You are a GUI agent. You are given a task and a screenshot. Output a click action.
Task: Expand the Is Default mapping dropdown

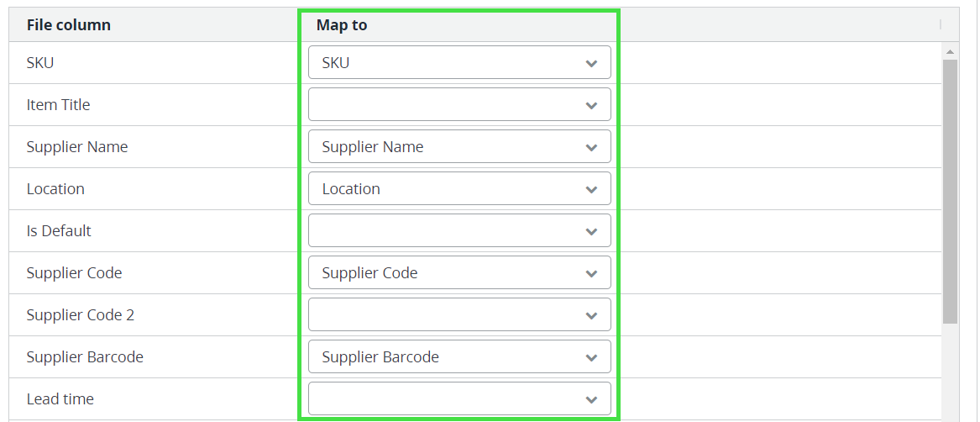click(459, 231)
